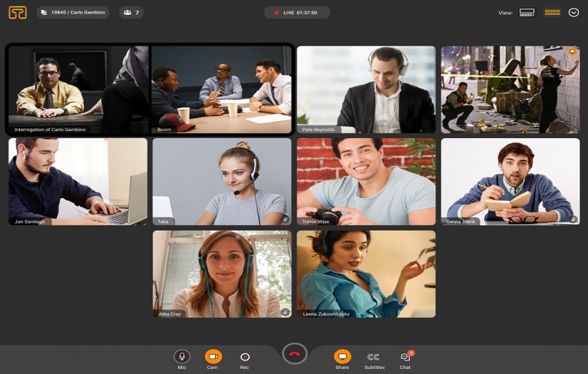588x374 pixels.
Task: Select Talia's video tile
Action: click(x=222, y=182)
